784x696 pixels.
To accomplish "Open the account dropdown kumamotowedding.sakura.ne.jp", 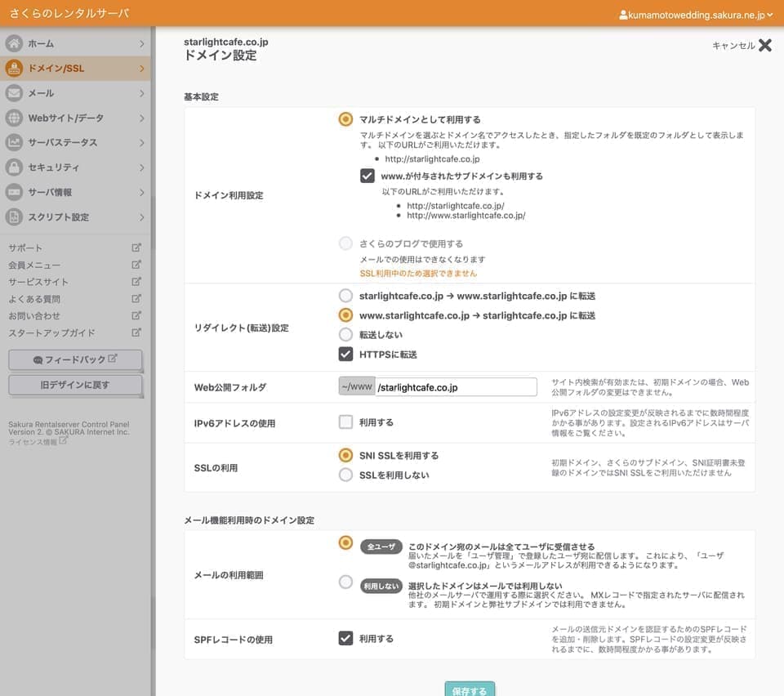I will [696, 15].
